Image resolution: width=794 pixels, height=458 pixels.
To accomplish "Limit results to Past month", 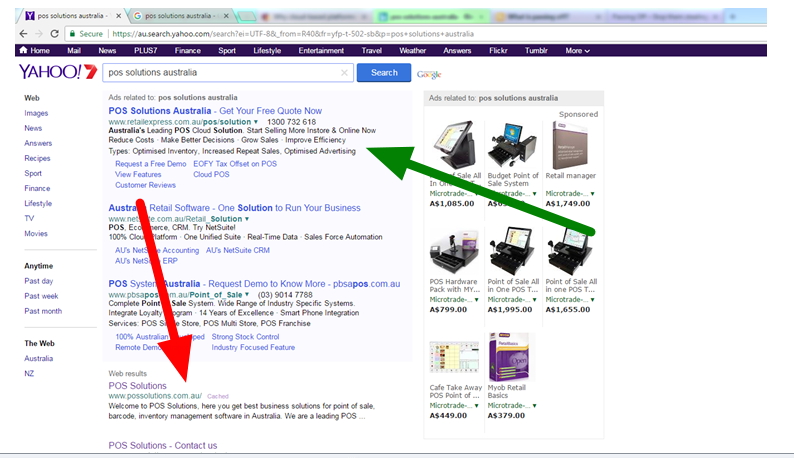I will (43, 311).
